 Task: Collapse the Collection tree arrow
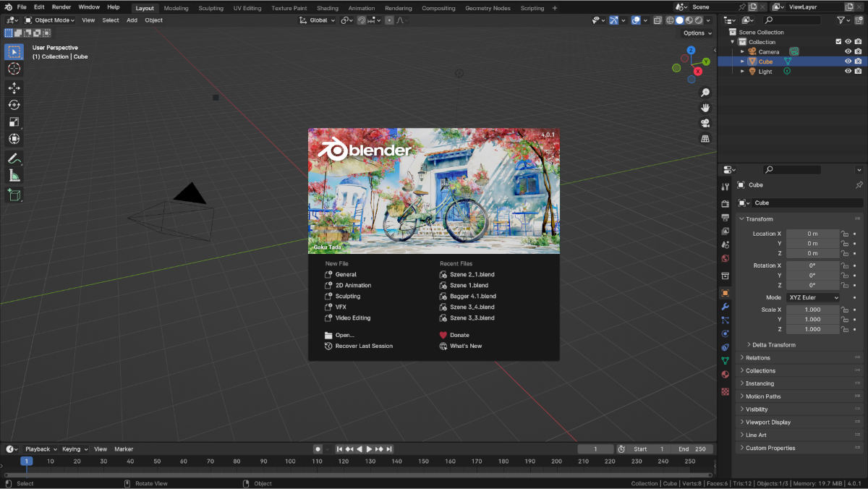pos(733,42)
